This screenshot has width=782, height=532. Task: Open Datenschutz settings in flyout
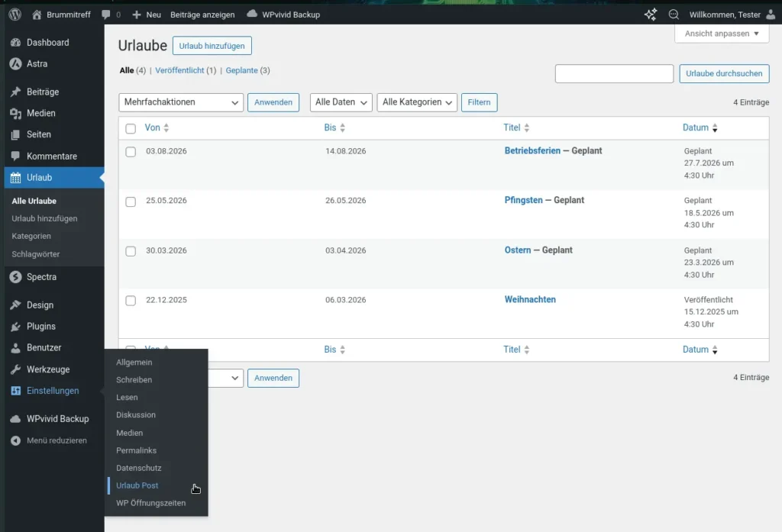tap(139, 468)
